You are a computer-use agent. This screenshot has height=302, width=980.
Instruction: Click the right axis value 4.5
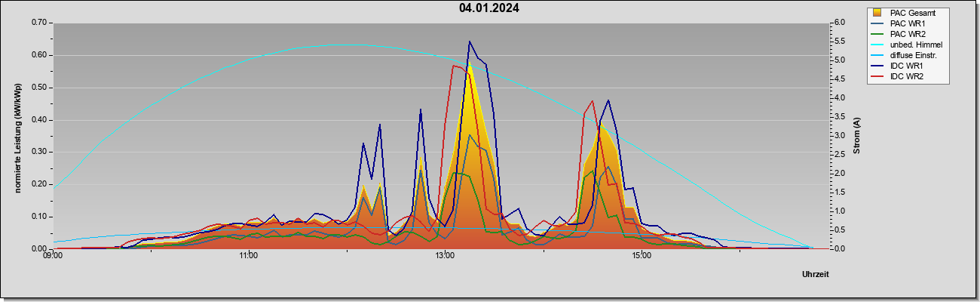pyautogui.click(x=841, y=79)
